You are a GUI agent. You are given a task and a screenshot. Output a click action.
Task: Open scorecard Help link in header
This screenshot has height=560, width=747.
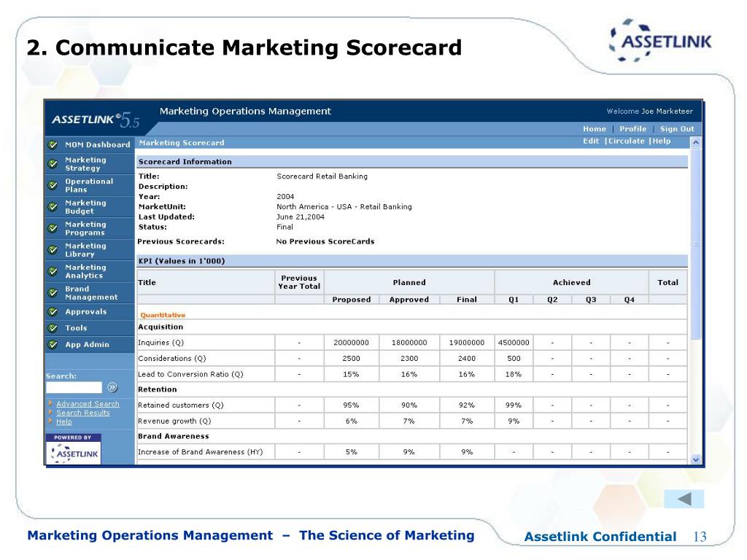tap(661, 141)
